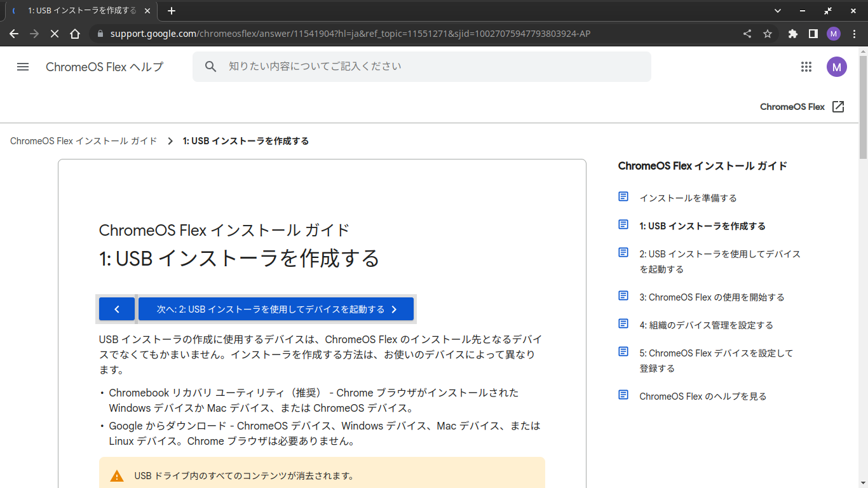Click the Google からダウンロード bullet text
The image size is (868, 488).
click(x=325, y=433)
